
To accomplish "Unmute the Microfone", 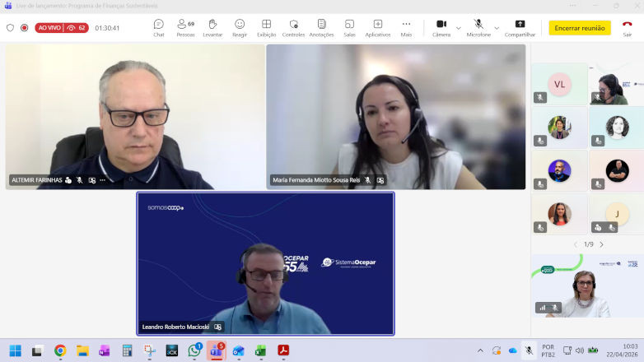I will [478, 27].
